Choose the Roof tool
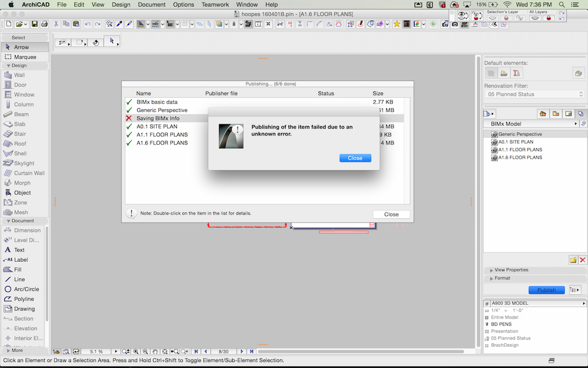Image resolution: width=588 pixels, height=368 pixels. (x=25, y=143)
